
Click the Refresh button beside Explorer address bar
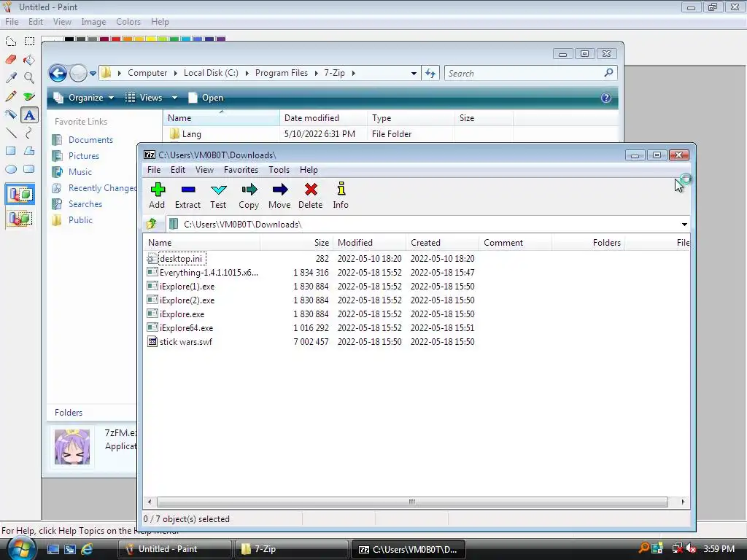coord(430,74)
